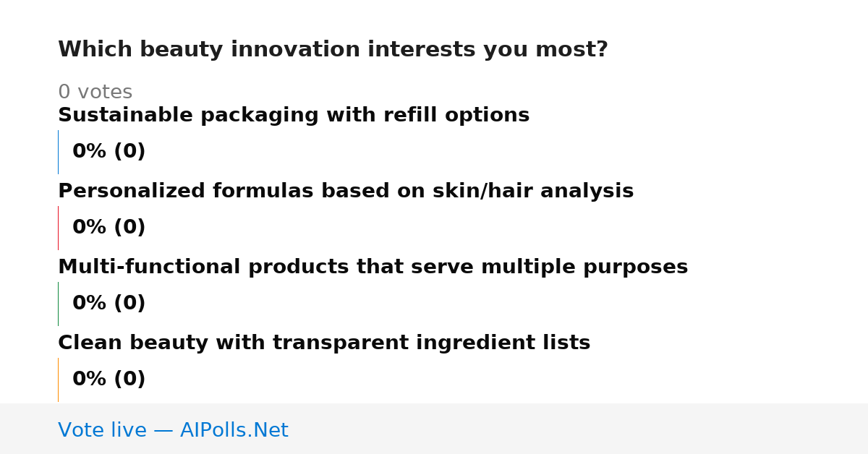The width and height of the screenshot is (868, 454).
Task: Click the Vote live — AIPolls.Net link
Action: [x=173, y=430]
